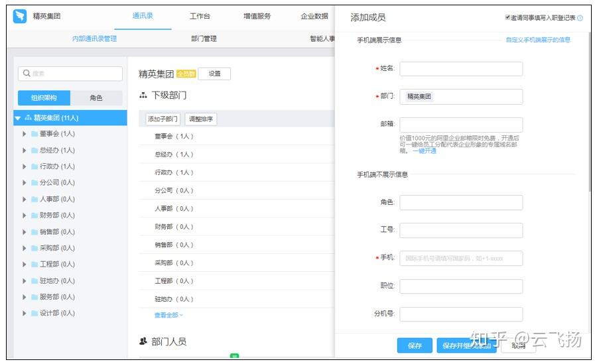Collapse the 精英集团 (11人) tree node
597x364 pixels.
tap(17, 118)
